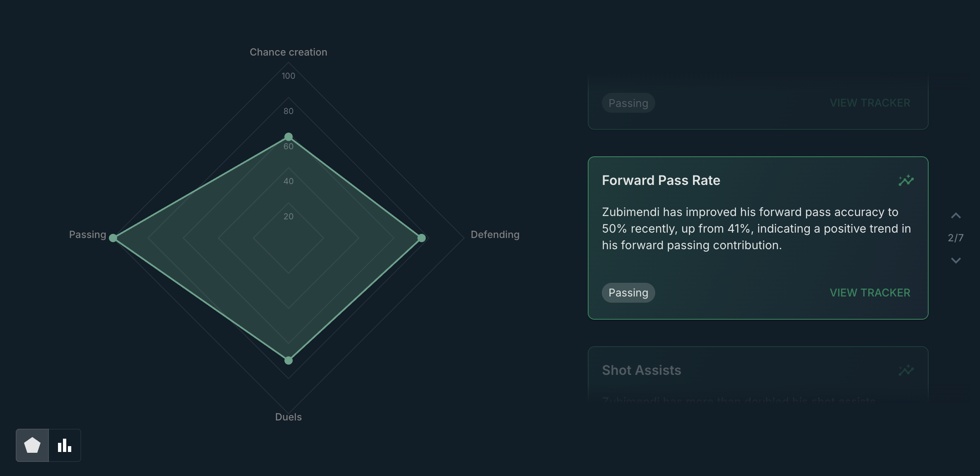980x476 pixels.
Task: Click the Duels vertex point on the radar
Action: click(288, 360)
